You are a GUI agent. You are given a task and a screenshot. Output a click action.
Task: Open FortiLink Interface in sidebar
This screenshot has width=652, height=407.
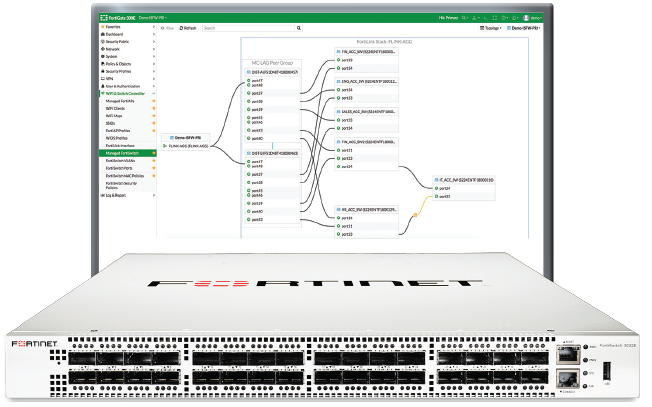click(x=120, y=146)
